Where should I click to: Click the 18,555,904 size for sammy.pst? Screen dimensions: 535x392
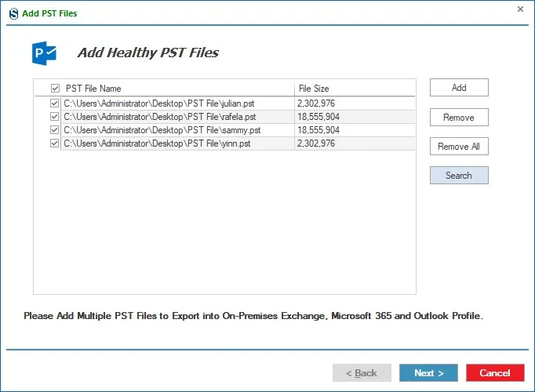click(318, 130)
